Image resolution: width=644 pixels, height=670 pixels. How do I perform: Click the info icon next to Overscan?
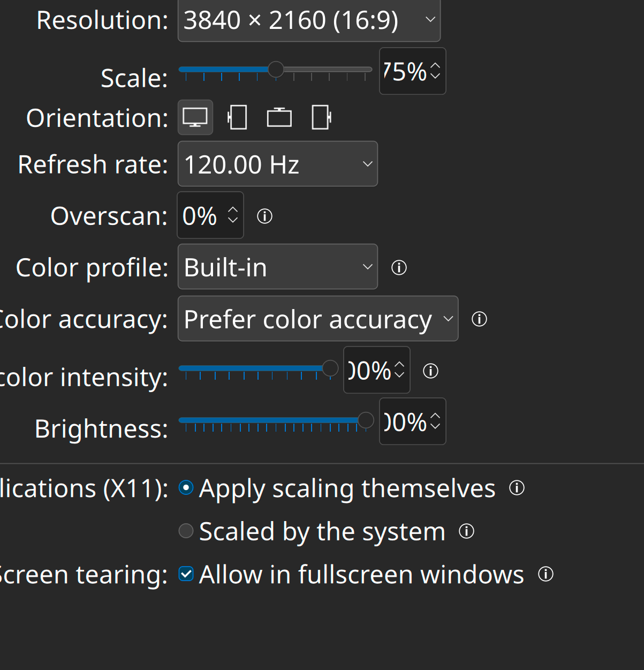point(264,216)
